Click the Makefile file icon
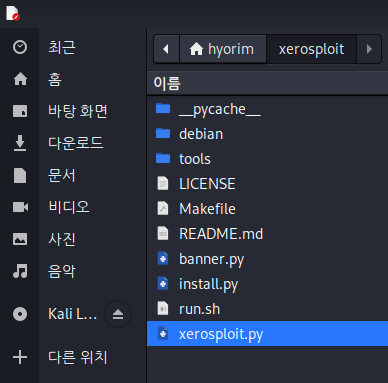388x383 pixels. click(163, 208)
